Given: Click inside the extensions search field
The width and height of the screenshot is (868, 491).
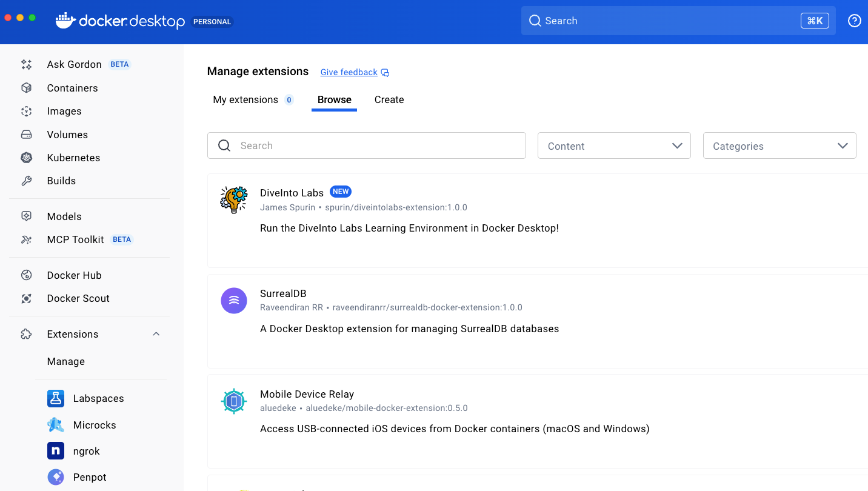Looking at the screenshot, I should (366, 145).
